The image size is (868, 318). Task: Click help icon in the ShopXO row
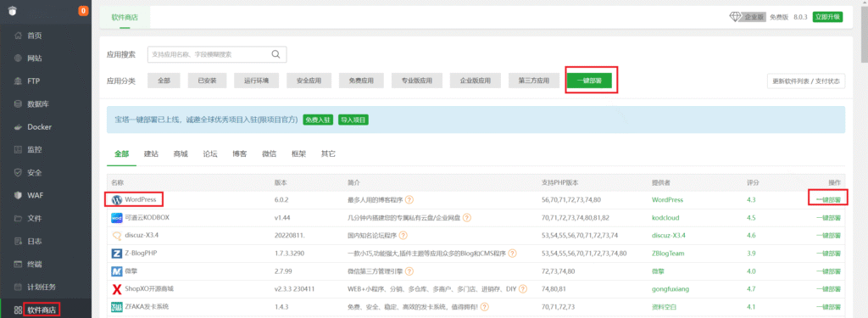pyautogui.click(x=522, y=289)
